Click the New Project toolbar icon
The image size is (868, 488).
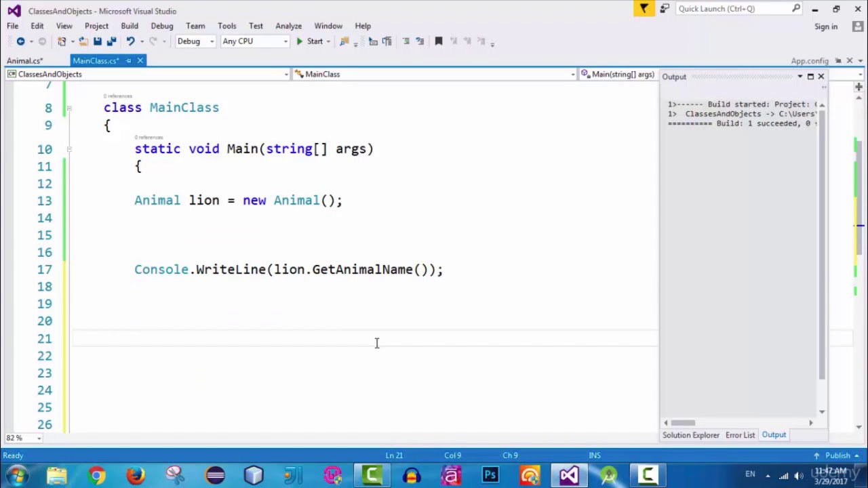tap(62, 41)
